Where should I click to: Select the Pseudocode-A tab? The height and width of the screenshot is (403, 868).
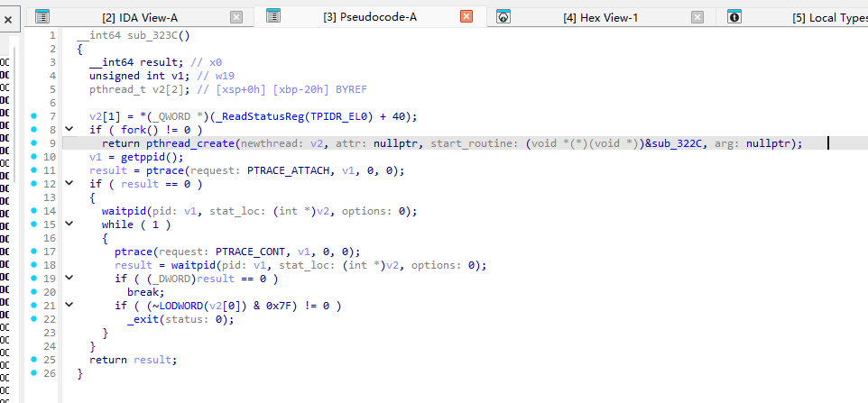[370, 17]
